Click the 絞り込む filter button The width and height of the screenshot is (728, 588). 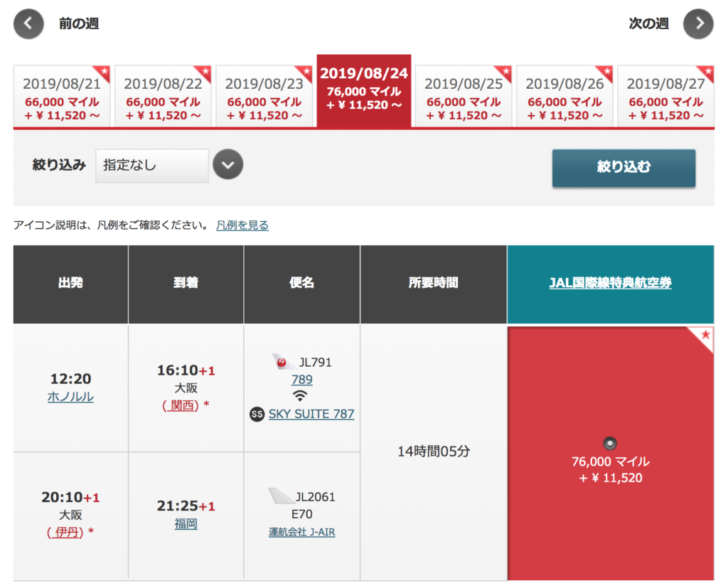tap(623, 168)
